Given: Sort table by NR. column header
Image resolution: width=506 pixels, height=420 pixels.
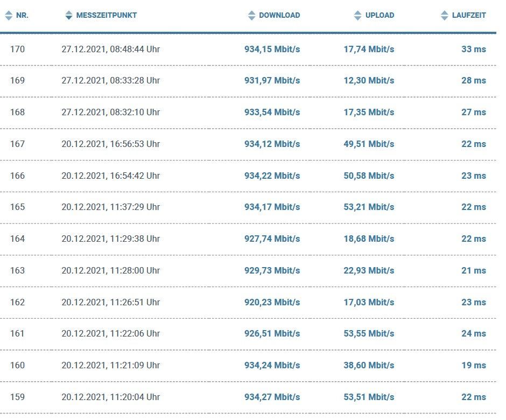Looking at the screenshot, I should [22, 16].
